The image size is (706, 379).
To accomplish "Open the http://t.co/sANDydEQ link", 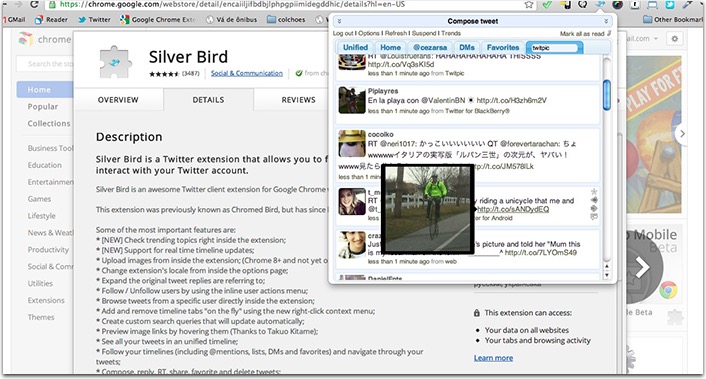I will click(x=513, y=209).
